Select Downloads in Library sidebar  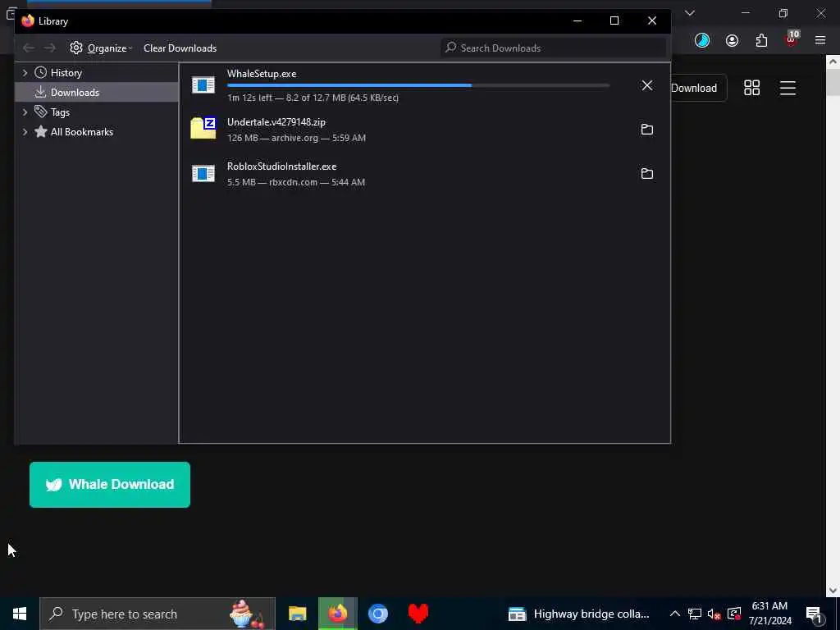[75, 92]
